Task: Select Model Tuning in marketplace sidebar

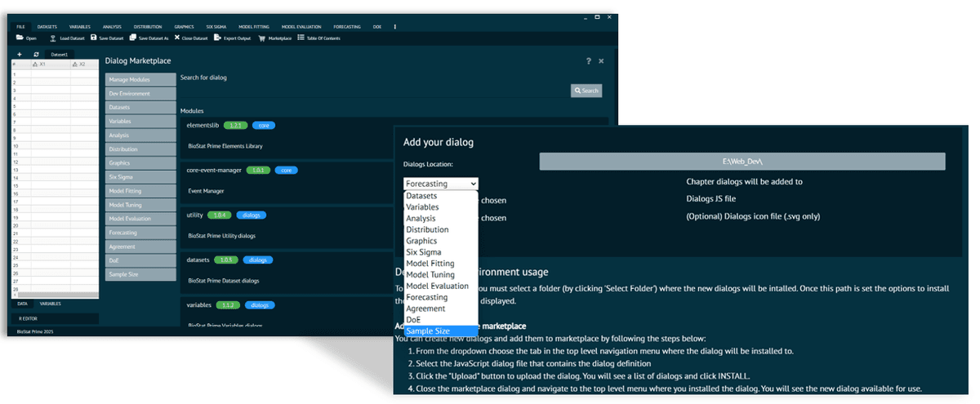Action: (x=140, y=205)
